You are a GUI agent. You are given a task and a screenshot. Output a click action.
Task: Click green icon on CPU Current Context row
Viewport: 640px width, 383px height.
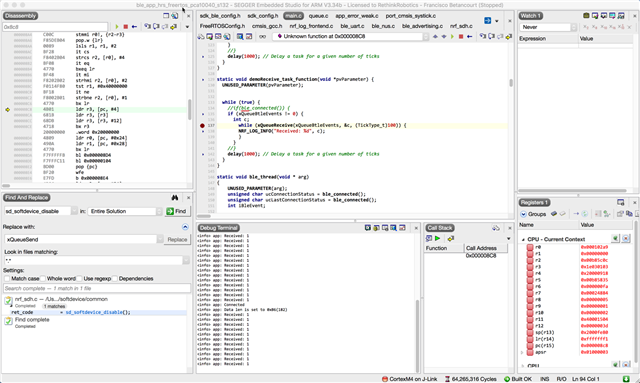click(x=616, y=238)
